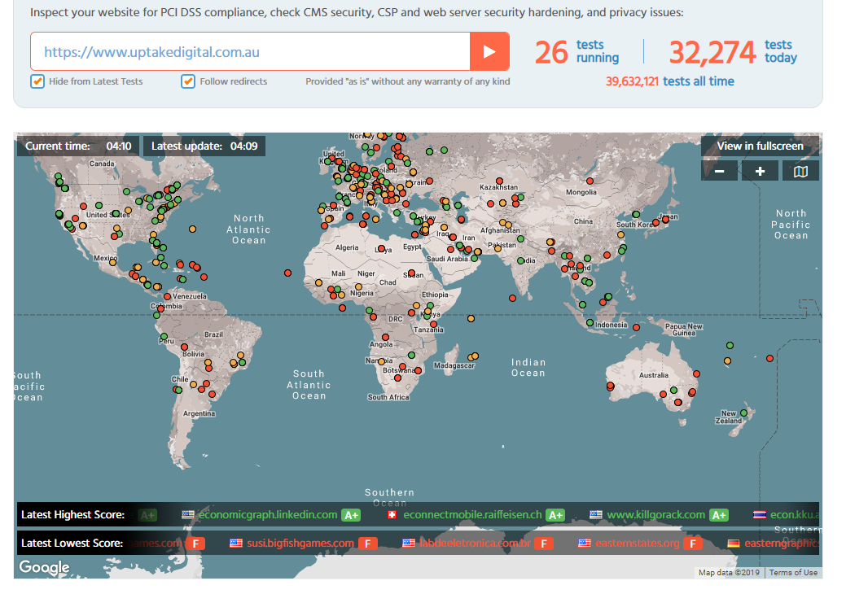Open econnectmobile.raiffeisen.ch test result
868x594 pixels.
[472, 515]
